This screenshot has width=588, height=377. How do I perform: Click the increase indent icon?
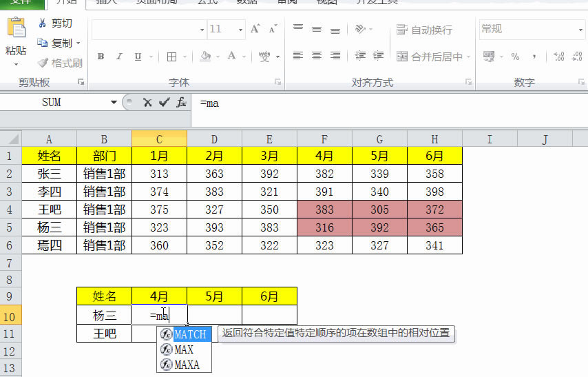click(x=379, y=56)
